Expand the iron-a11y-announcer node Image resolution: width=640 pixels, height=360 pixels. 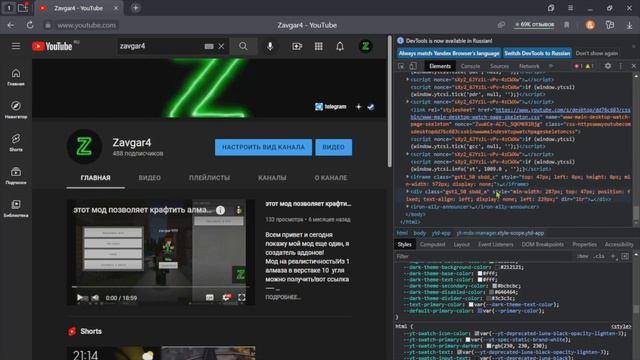(407, 207)
